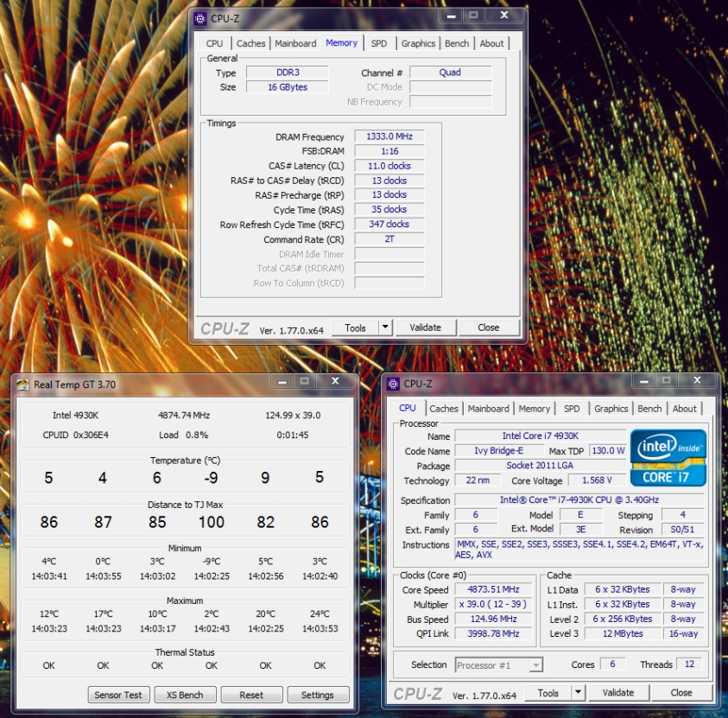Minimize the lower CPU-Z CPU window
Image resolution: width=728 pixels, height=718 pixels.
click(643, 381)
